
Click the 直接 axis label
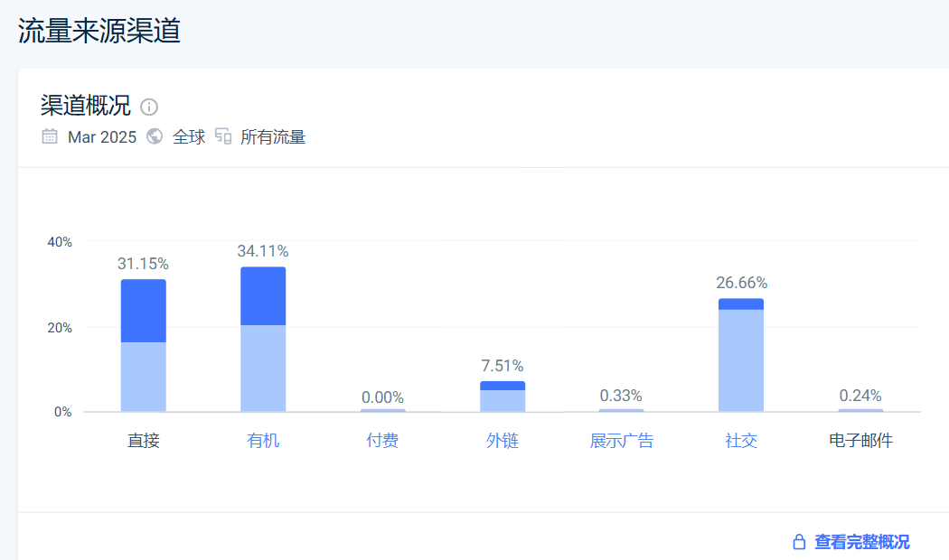tap(144, 441)
